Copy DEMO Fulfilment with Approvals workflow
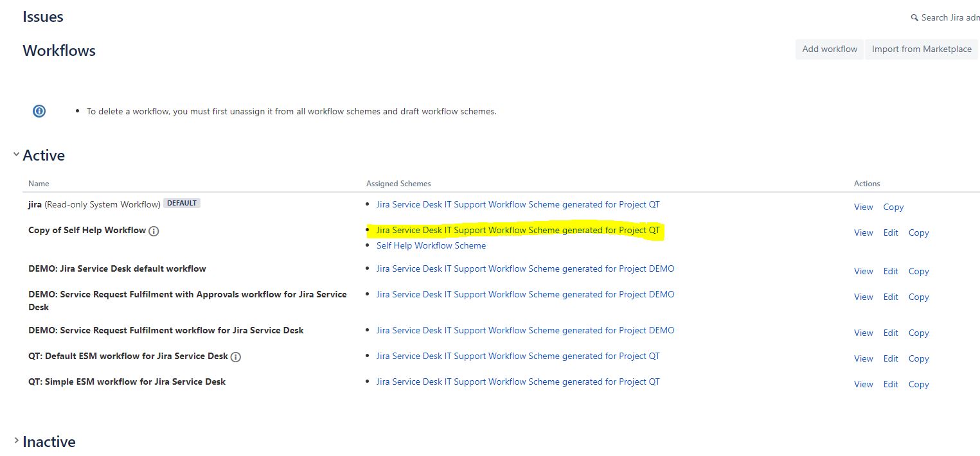 point(919,297)
